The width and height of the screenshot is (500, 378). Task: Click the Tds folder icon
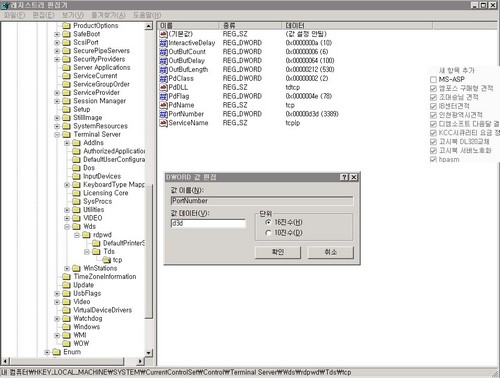pyautogui.click(x=97, y=251)
